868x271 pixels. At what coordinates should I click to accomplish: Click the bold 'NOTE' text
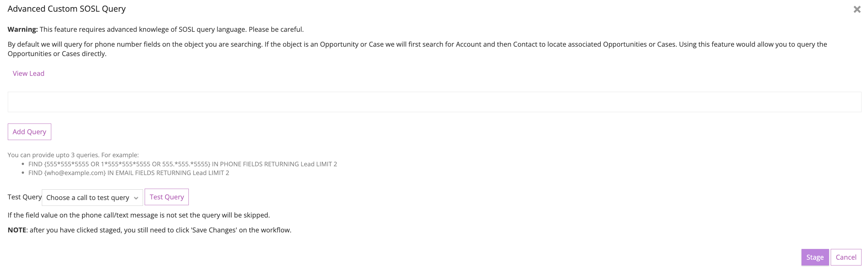point(17,230)
